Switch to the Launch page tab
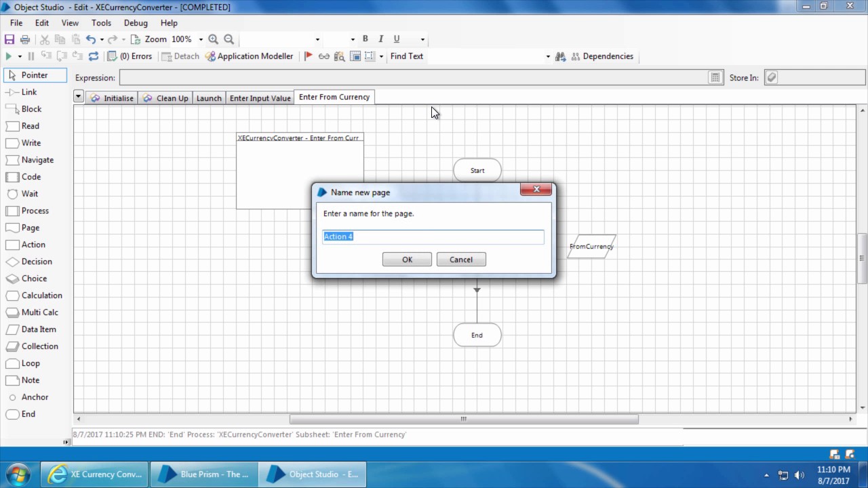 coord(209,98)
